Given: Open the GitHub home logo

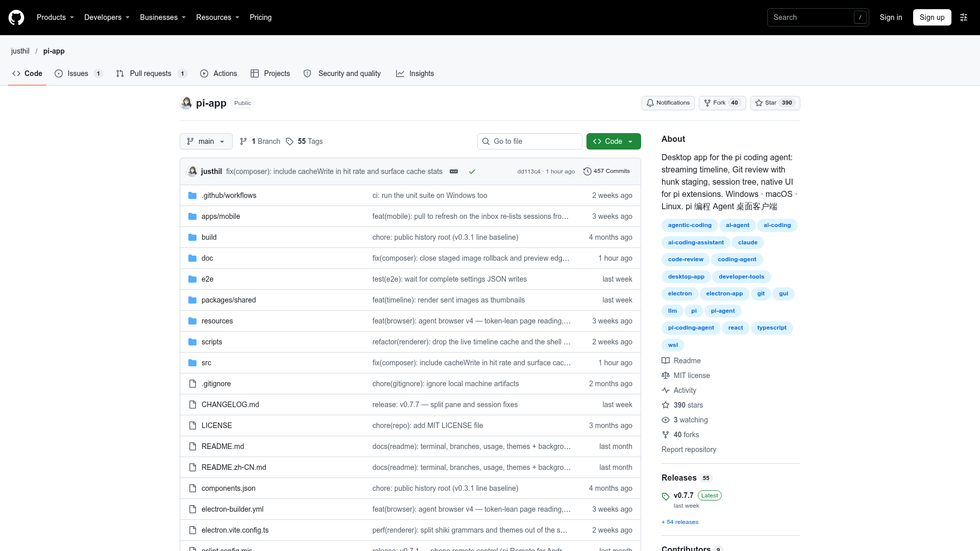Looking at the screenshot, I should pyautogui.click(x=16, y=17).
